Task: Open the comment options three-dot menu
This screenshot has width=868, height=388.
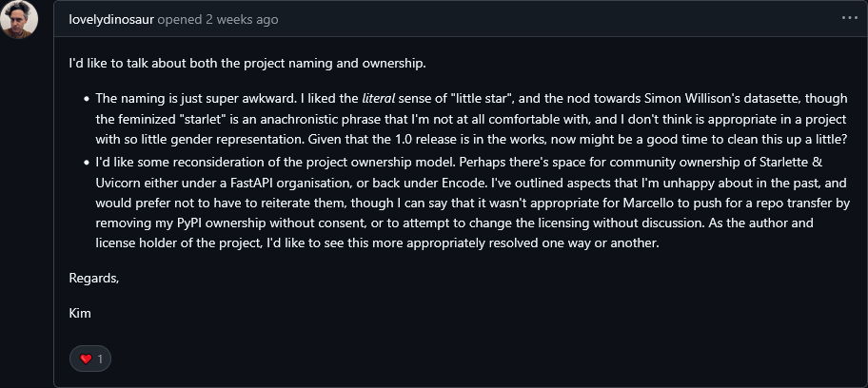Action: pyautogui.click(x=848, y=18)
